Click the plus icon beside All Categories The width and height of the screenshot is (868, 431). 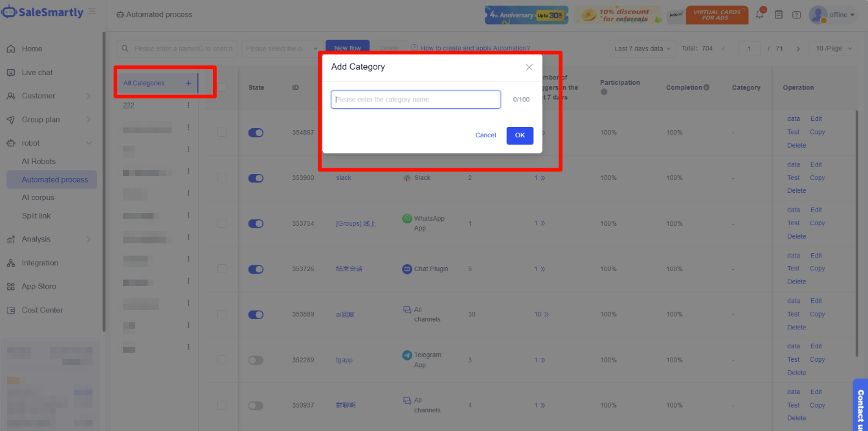188,83
